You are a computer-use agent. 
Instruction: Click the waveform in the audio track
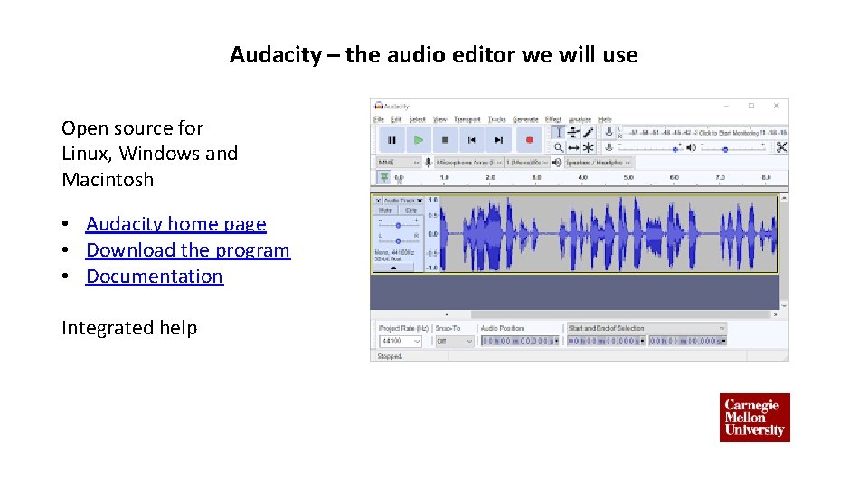[x=608, y=233]
